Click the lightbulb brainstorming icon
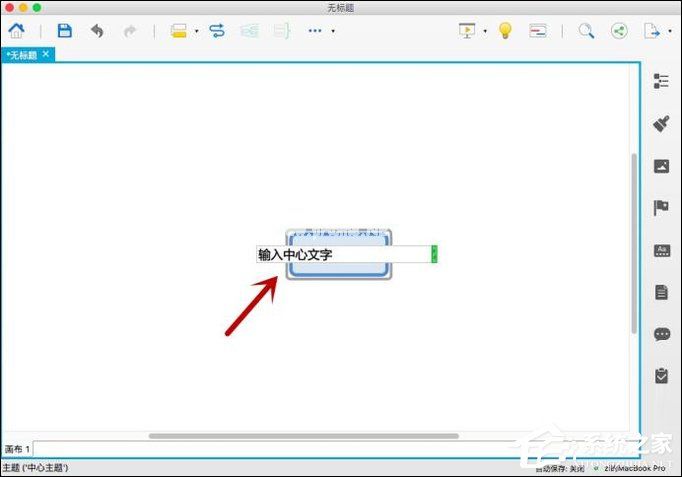This screenshot has width=682, height=477. (505, 31)
